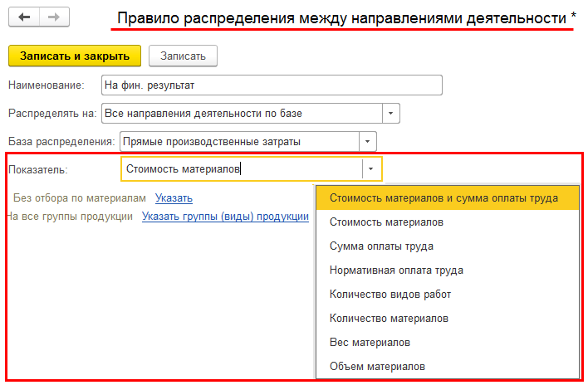This screenshot has width=588, height=385.
Task: Click the Прямые производственные затраты field
Action: [239, 142]
